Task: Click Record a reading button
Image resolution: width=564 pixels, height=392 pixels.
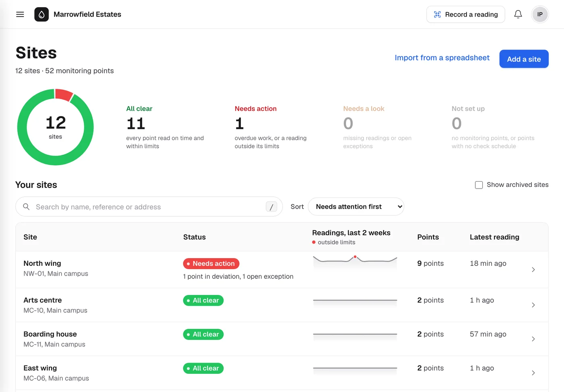Action: (x=466, y=15)
